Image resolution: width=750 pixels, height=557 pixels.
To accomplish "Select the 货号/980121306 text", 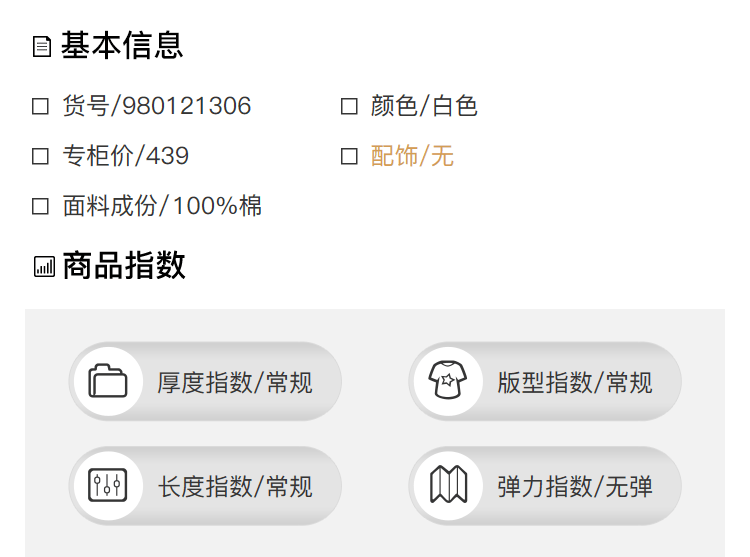I will coord(157,106).
